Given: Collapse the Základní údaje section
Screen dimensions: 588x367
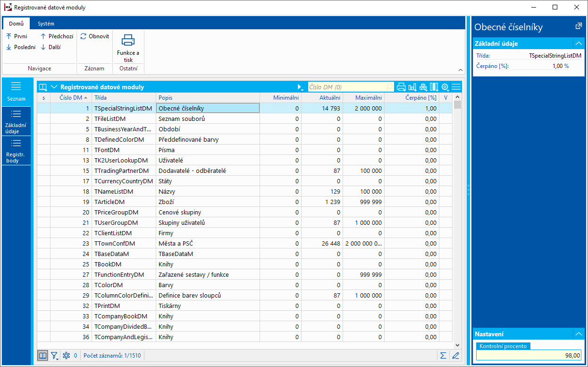Looking at the screenshot, I should [x=578, y=43].
